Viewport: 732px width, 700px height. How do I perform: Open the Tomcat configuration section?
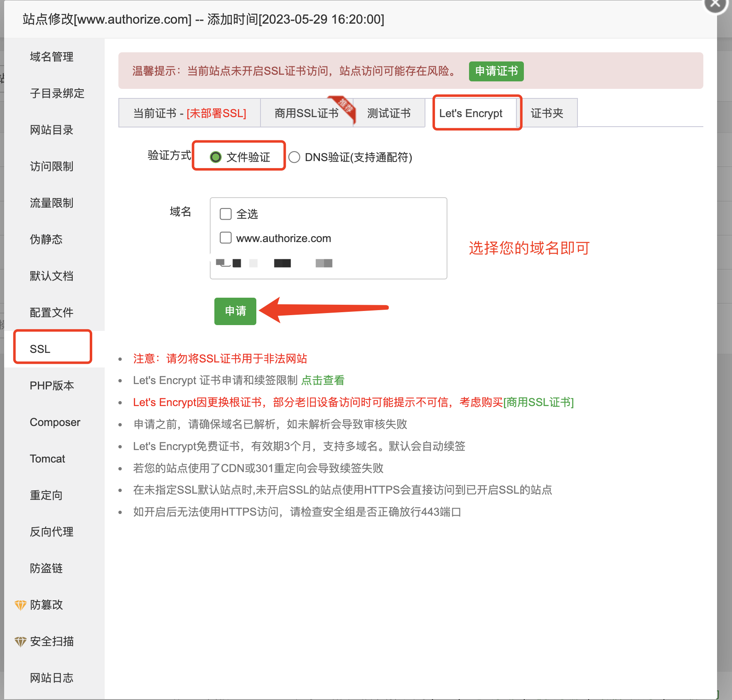point(47,458)
